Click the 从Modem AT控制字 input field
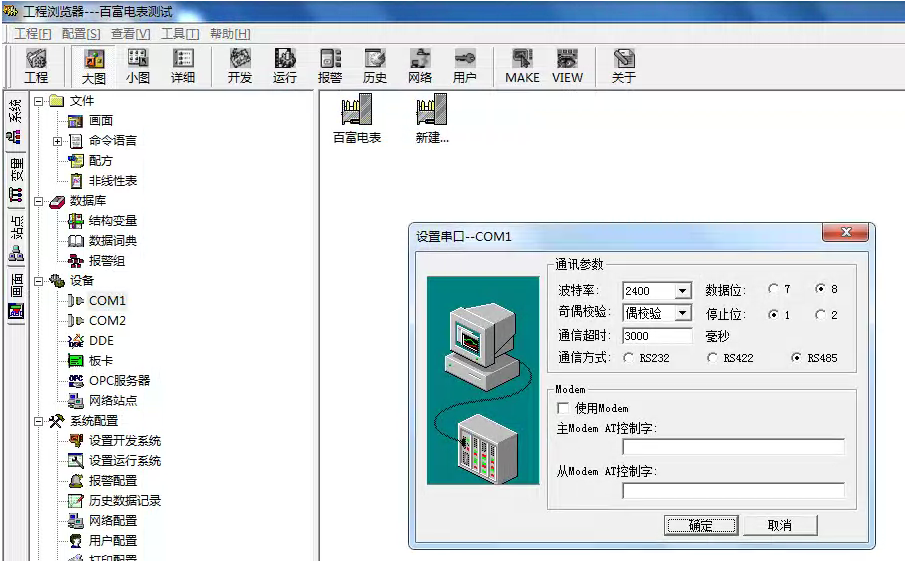 pyautogui.click(x=733, y=491)
